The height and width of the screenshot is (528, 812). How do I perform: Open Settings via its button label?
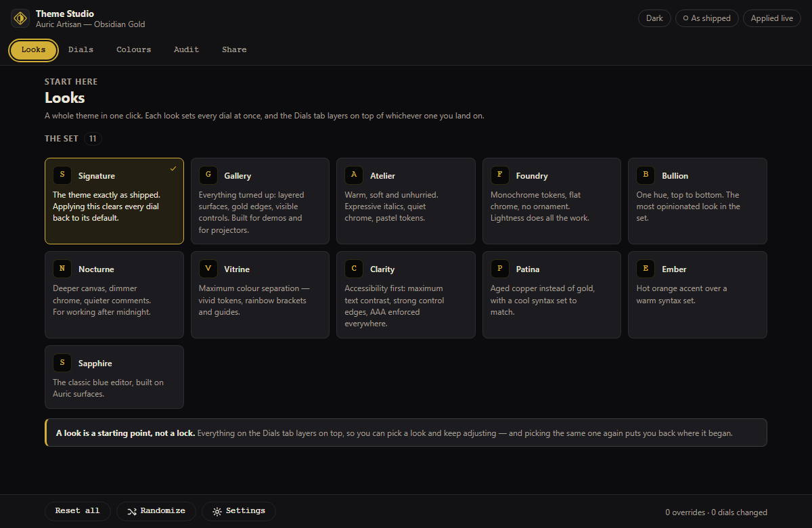coord(246,511)
